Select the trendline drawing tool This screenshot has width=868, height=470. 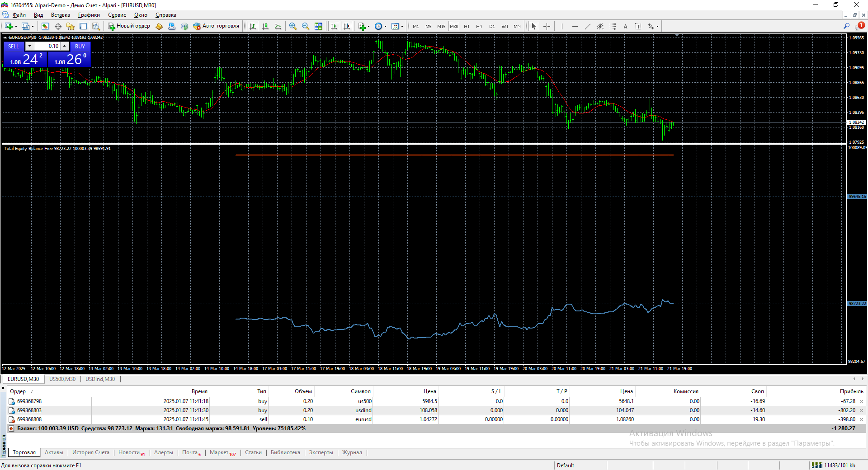pos(587,26)
